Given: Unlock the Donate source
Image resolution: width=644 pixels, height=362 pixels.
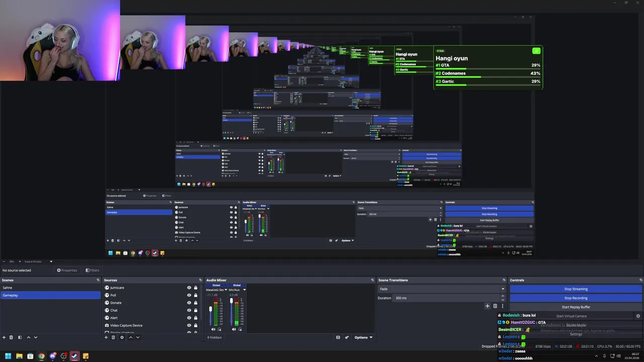Looking at the screenshot, I should [x=196, y=303].
